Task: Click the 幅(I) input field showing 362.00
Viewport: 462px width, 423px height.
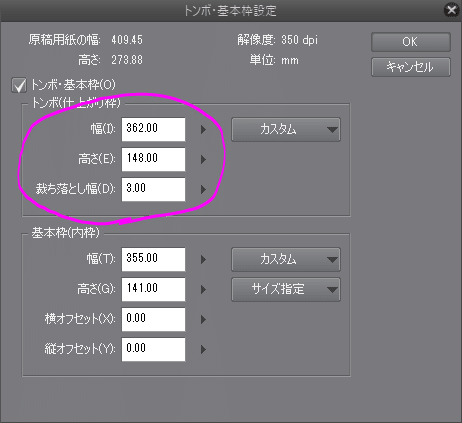Action: pyautogui.click(x=153, y=129)
